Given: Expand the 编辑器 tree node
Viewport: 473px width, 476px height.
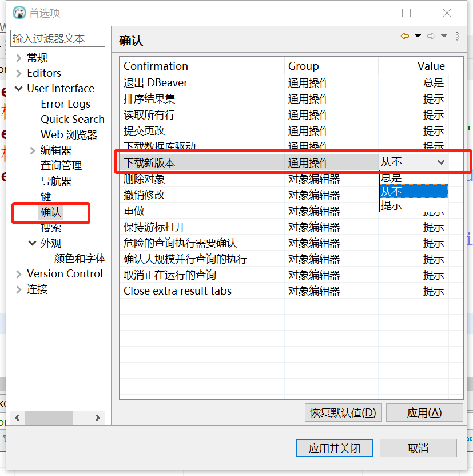Looking at the screenshot, I should 33,150.
